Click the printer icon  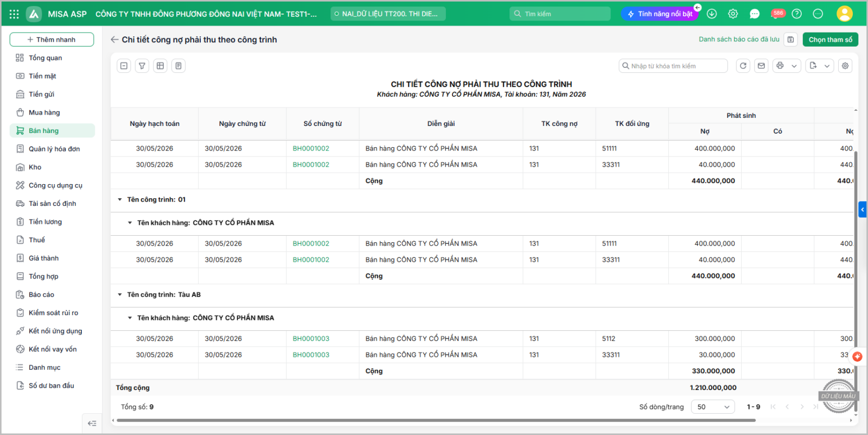point(780,66)
